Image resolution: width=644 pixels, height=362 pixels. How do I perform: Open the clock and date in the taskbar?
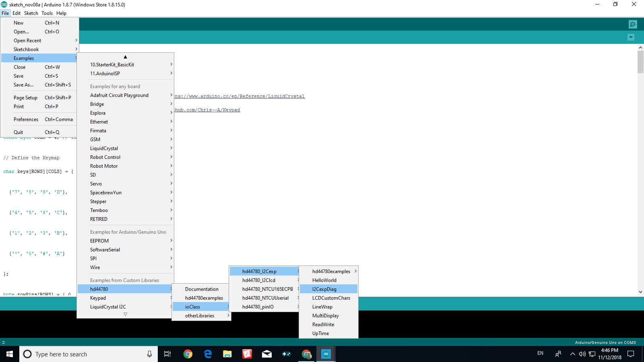click(609, 354)
